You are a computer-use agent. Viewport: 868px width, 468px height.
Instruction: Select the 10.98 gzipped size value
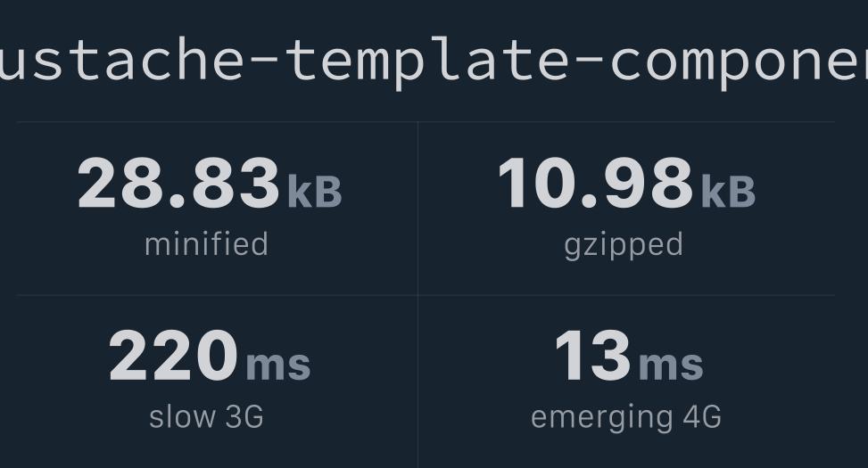click(x=595, y=185)
